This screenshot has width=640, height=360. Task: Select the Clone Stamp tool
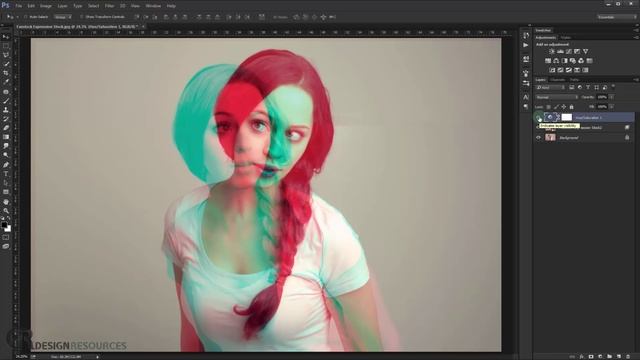point(6,110)
